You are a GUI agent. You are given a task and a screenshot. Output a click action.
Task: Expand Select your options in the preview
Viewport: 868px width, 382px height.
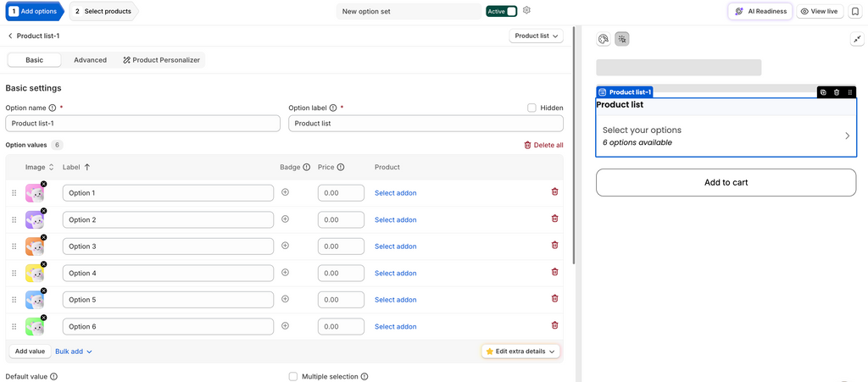coord(726,136)
